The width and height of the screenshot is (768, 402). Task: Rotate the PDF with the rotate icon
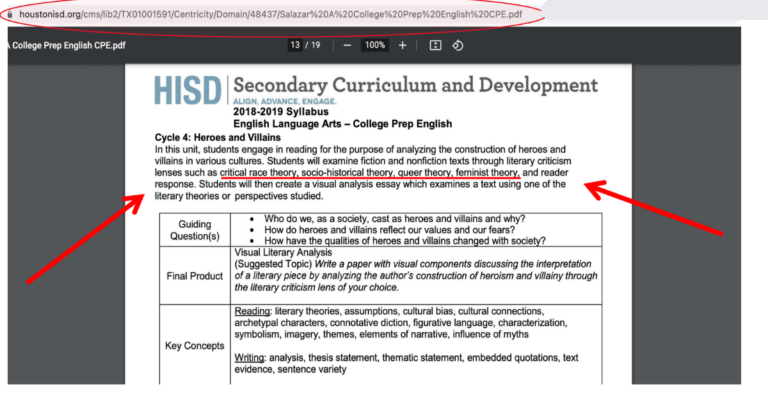457,46
